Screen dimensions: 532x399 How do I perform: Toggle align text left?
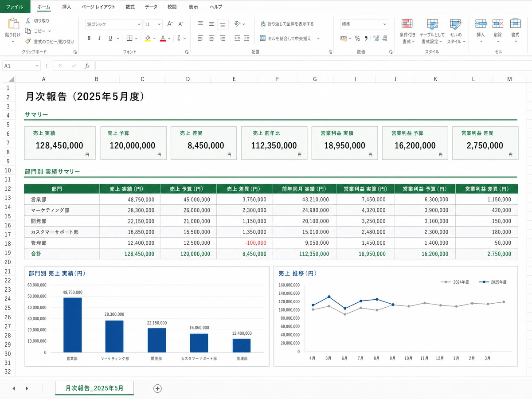pyautogui.click(x=201, y=38)
